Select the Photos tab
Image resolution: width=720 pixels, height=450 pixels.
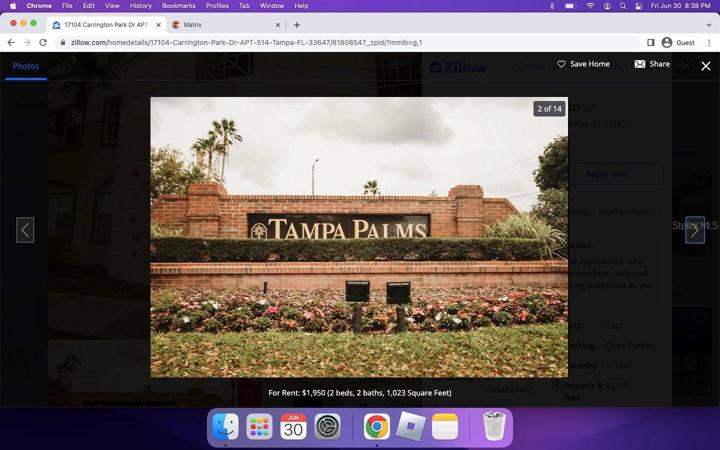click(26, 66)
